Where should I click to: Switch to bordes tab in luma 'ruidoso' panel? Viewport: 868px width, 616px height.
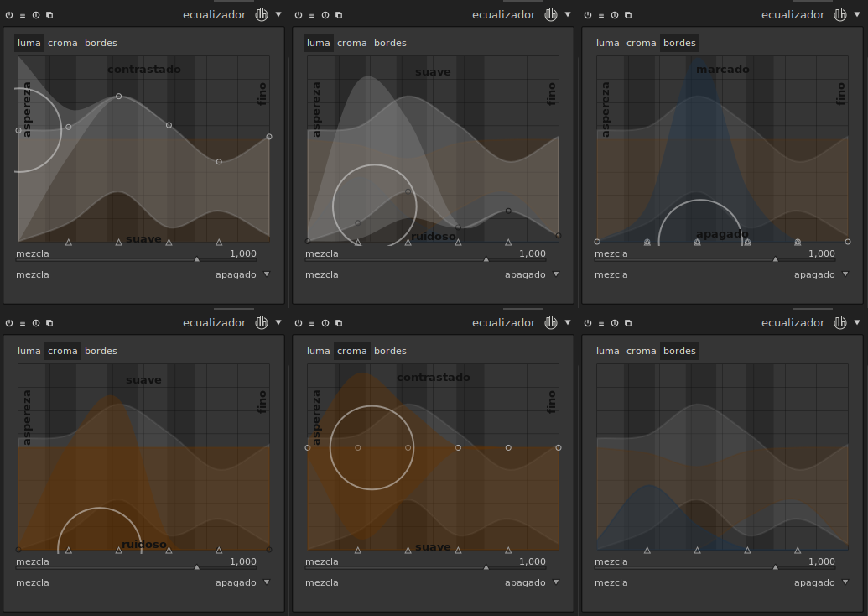(x=390, y=43)
